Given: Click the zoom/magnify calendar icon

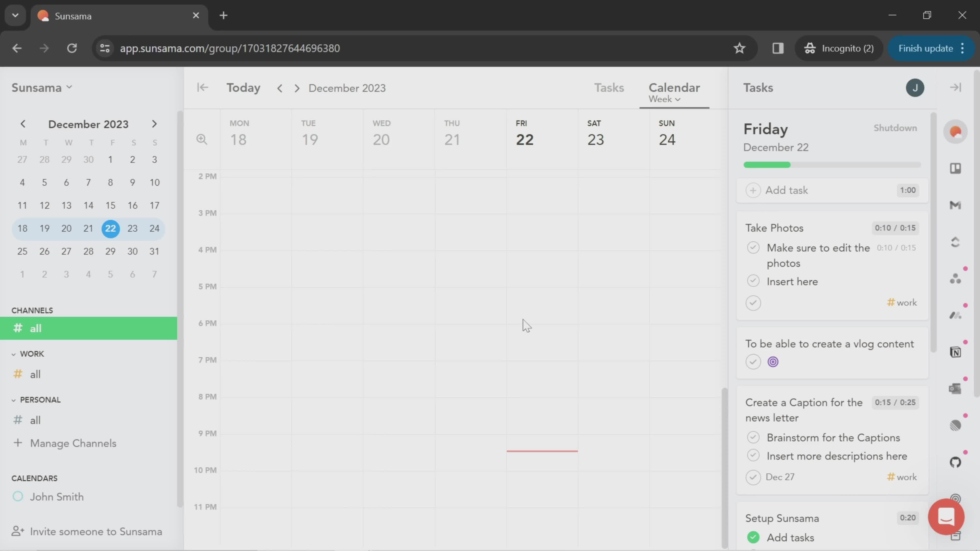Looking at the screenshot, I should pyautogui.click(x=202, y=139).
